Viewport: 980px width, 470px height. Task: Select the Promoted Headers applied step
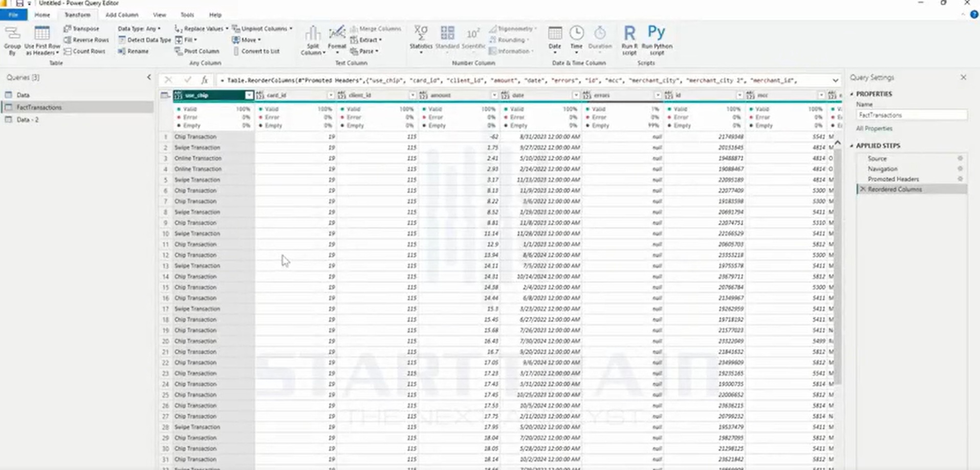point(893,179)
